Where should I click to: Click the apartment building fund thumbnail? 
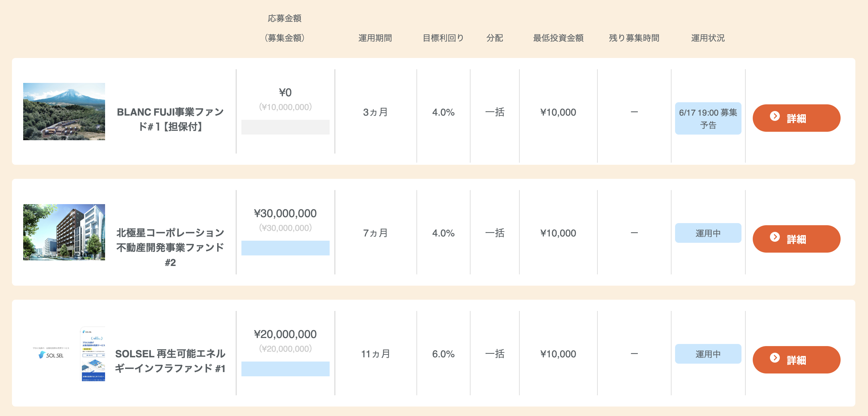(64, 232)
